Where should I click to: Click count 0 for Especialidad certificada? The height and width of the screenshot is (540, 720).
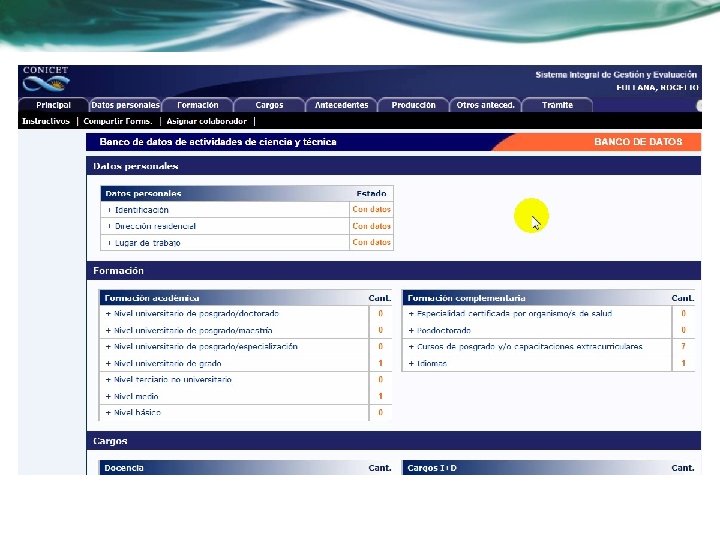(x=683, y=314)
